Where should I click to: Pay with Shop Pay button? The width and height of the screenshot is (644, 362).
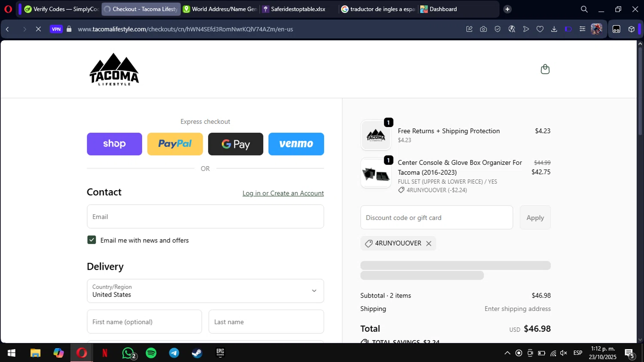coord(114,144)
